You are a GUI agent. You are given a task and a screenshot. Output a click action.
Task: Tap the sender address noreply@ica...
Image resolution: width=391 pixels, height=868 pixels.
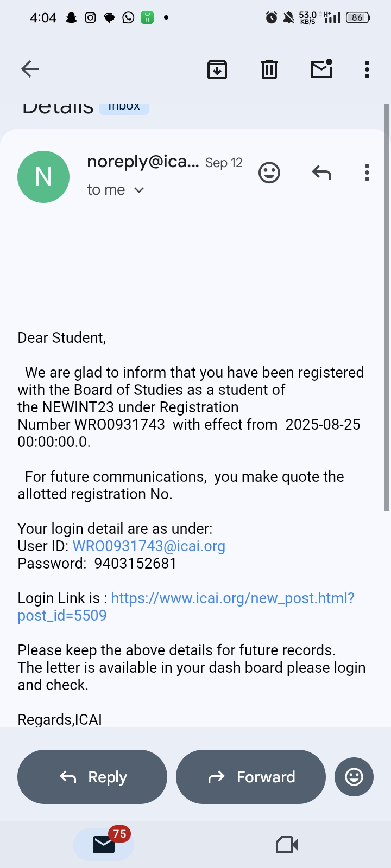[x=143, y=162]
